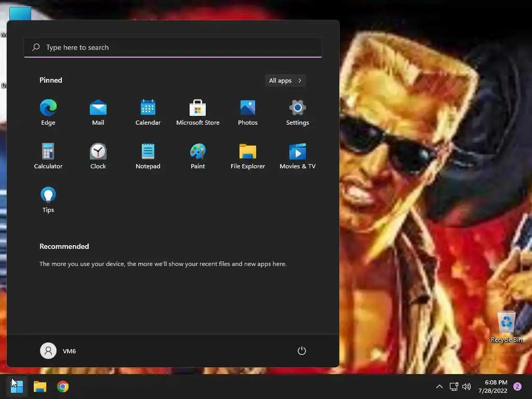Click the Type here to search box
This screenshot has height=399, width=532.
172,47
